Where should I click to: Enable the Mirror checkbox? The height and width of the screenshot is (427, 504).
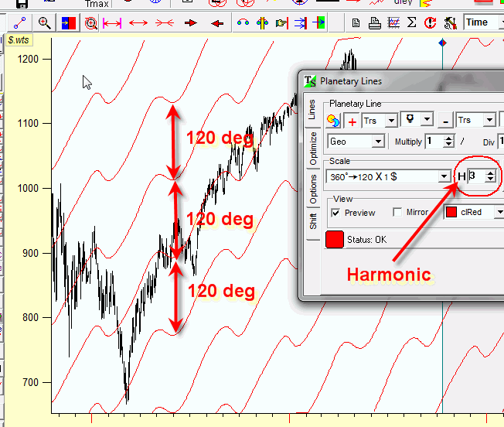point(397,213)
